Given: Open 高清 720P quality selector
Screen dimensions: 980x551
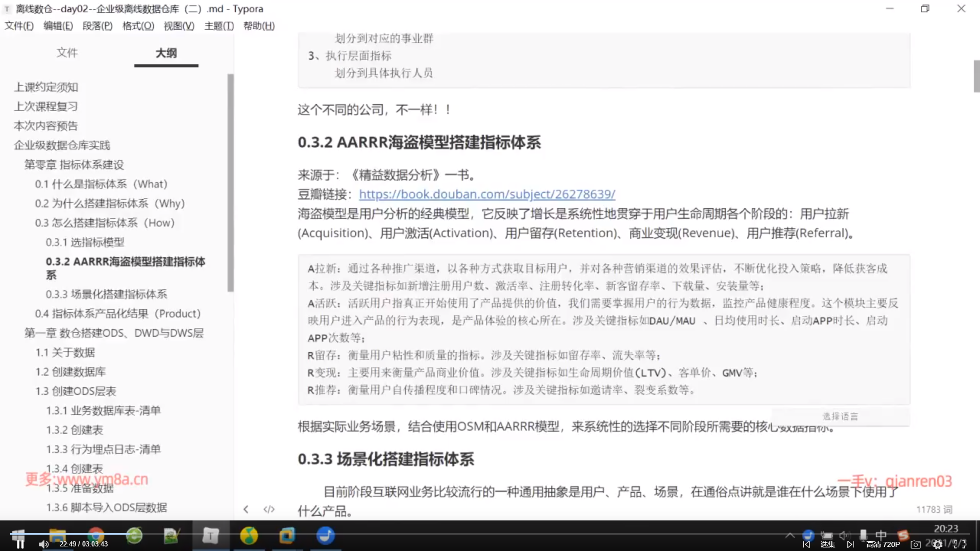Looking at the screenshot, I should tap(883, 544).
